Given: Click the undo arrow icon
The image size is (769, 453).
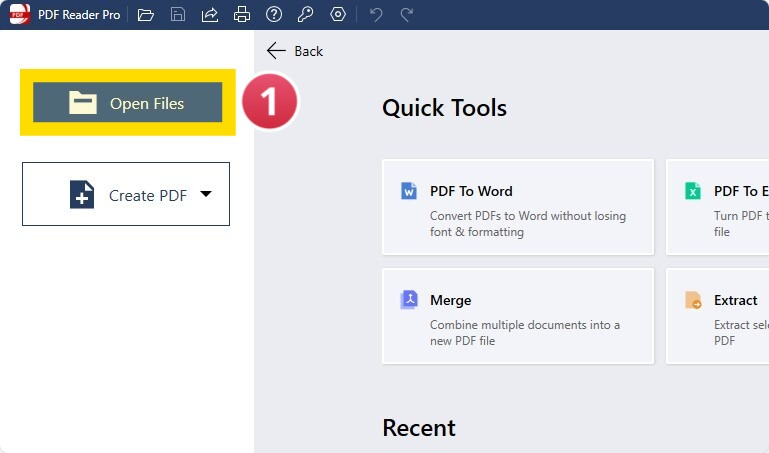Looking at the screenshot, I should pyautogui.click(x=376, y=15).
